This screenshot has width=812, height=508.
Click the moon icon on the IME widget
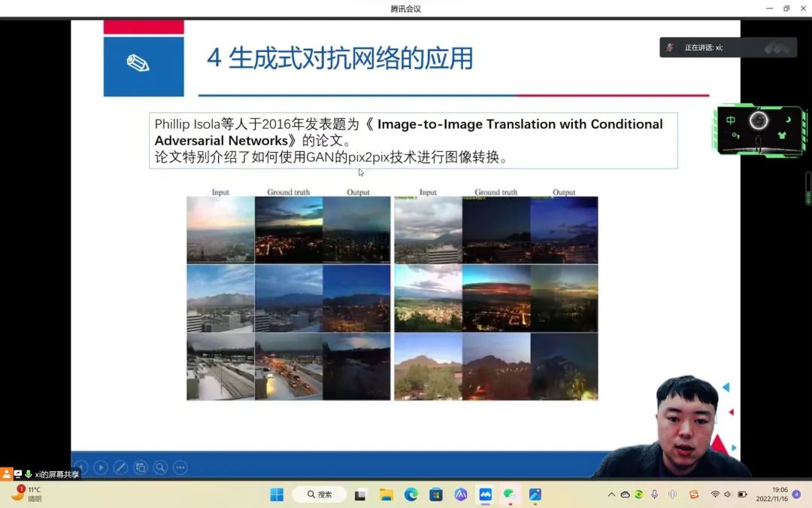click(x=788, y=120)
